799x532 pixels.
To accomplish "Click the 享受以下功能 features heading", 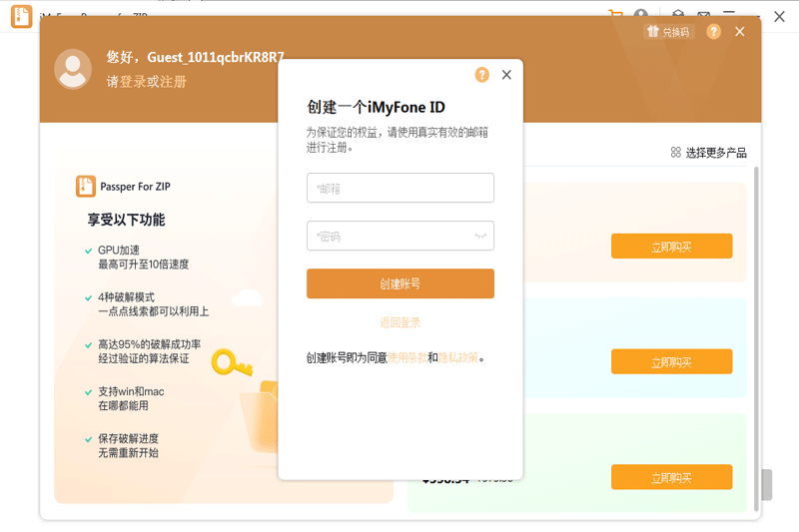I will click(127, 220).
